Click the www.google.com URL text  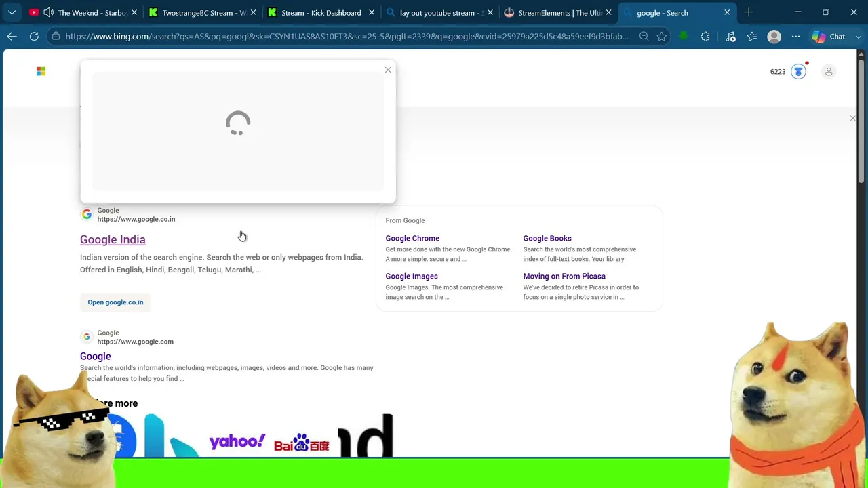(x=136, y=342)
